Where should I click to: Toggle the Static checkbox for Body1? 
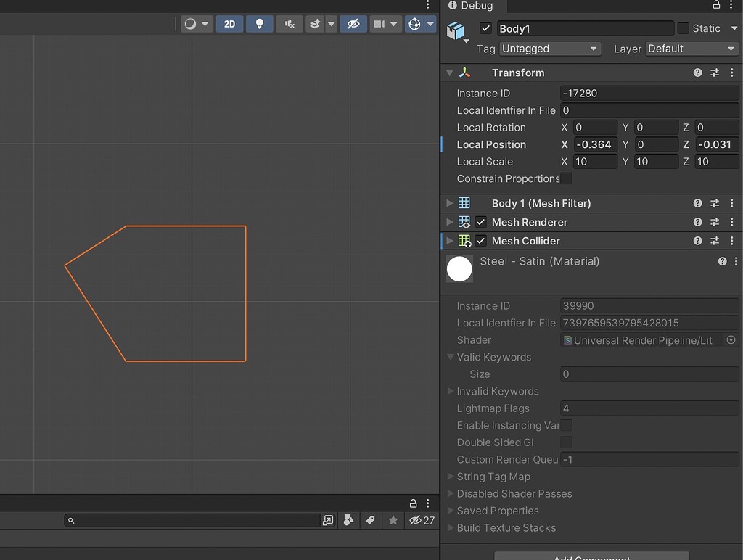pos(683,28)
